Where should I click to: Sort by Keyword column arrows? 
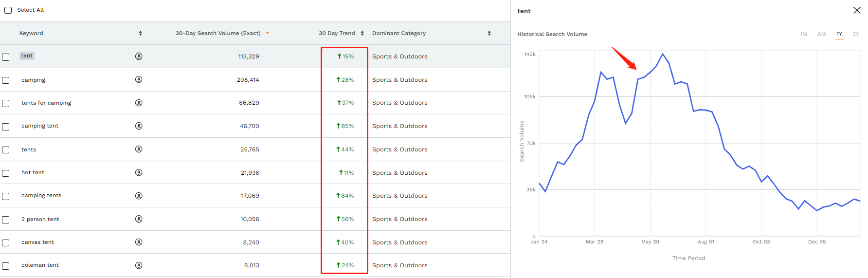pyautogui.click(x=141, y=33)
